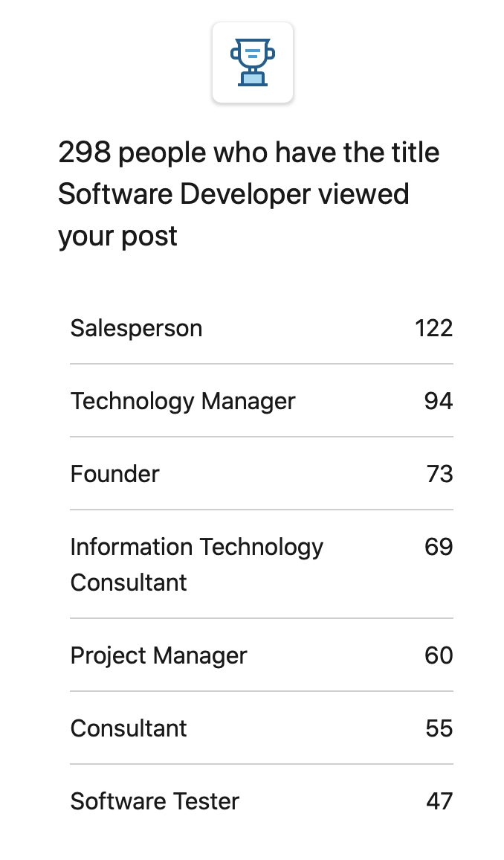Open Information Technology Consultant entry
The height and width of the screenshot is (860, 504).
point(262,564)
